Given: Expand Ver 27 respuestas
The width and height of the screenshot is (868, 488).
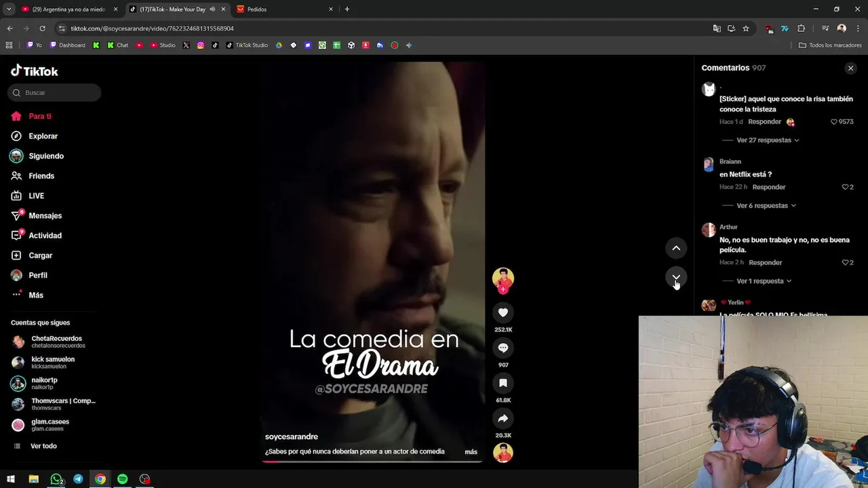Looking at the screenshot, I should (768, 140).
